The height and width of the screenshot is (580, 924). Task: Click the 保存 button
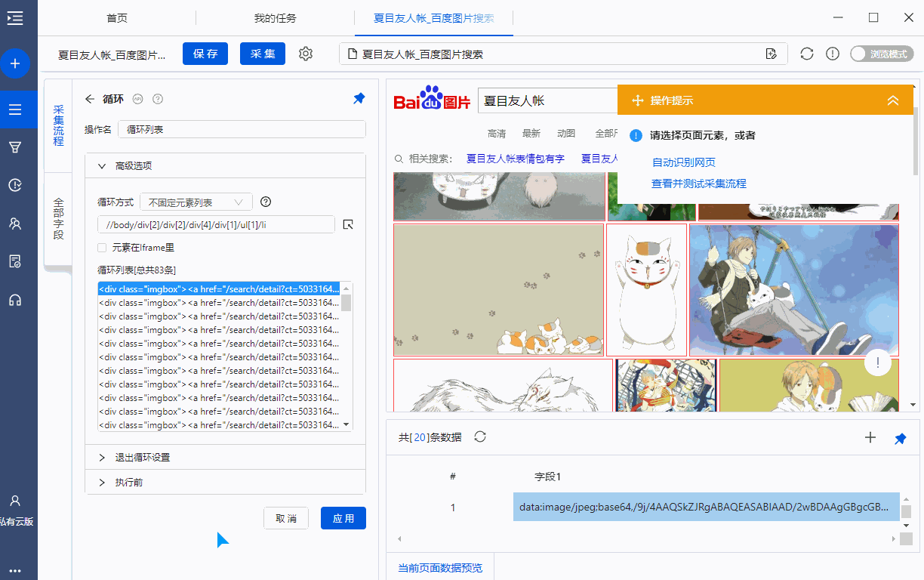(205, 54)
